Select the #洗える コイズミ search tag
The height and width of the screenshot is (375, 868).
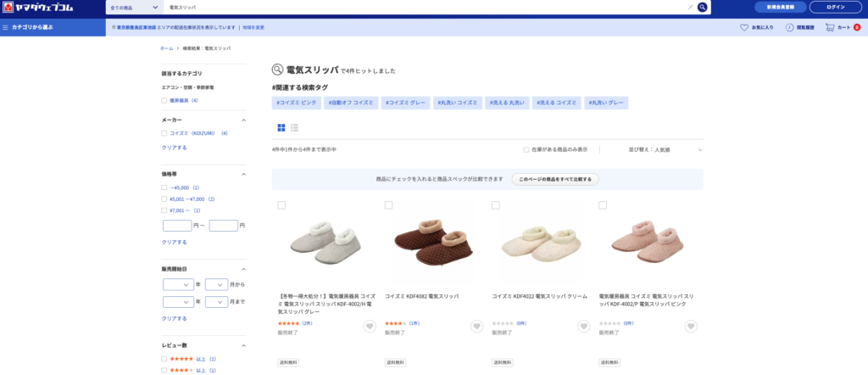tap(557, 103)
